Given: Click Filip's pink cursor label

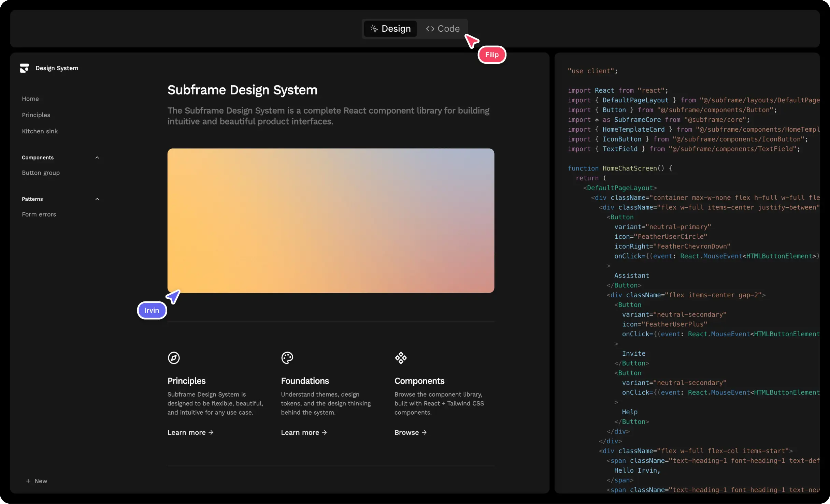Looking at the screenshot, I should (x=492, y=55).
